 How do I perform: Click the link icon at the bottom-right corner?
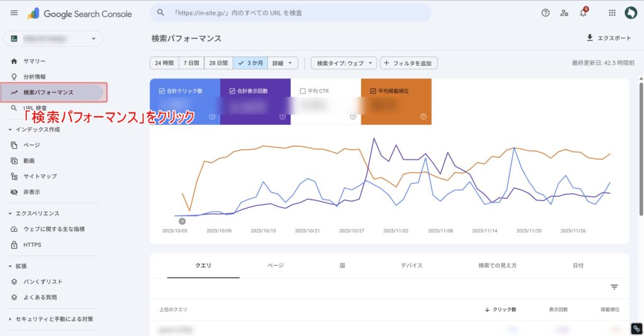pyautogui.click(x=636, y=328)
